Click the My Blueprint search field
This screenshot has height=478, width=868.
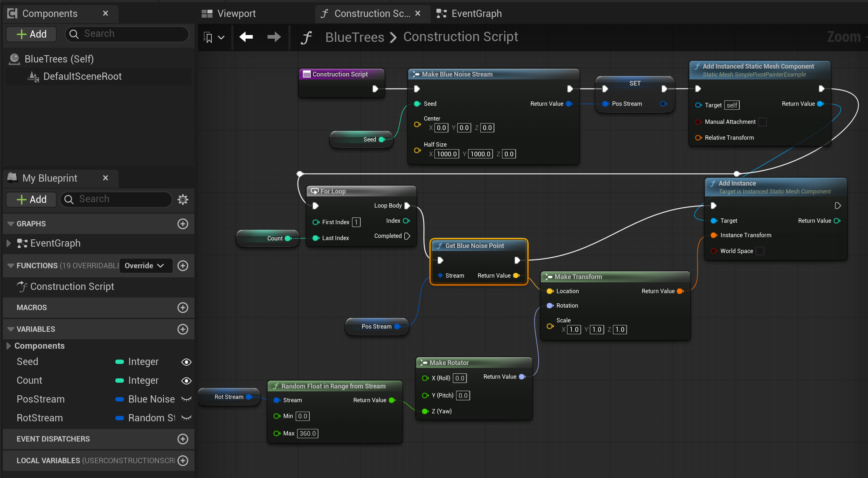click(x=116, y=199)
